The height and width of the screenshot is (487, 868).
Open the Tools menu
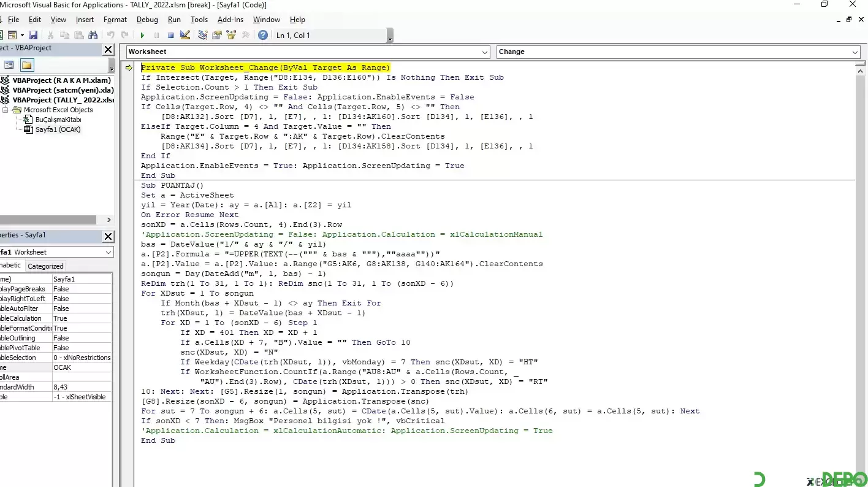click(x=199, y=20)
